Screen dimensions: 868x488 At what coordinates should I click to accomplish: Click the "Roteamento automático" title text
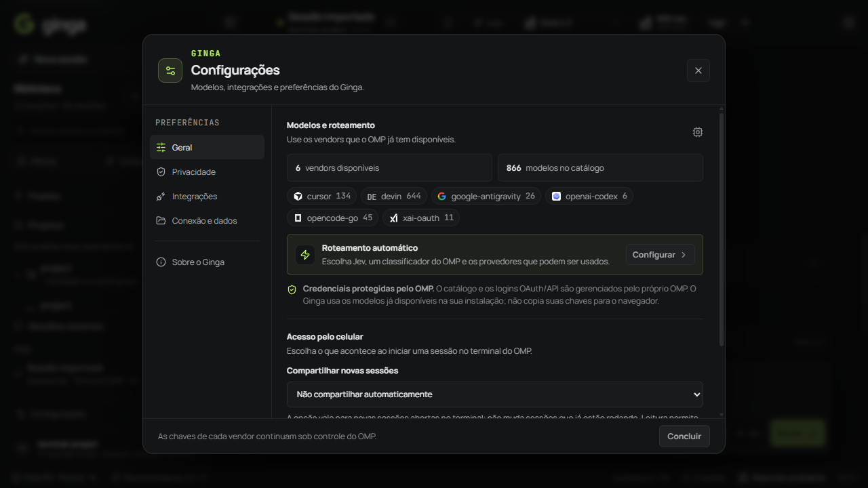click(x=370, y=248)
